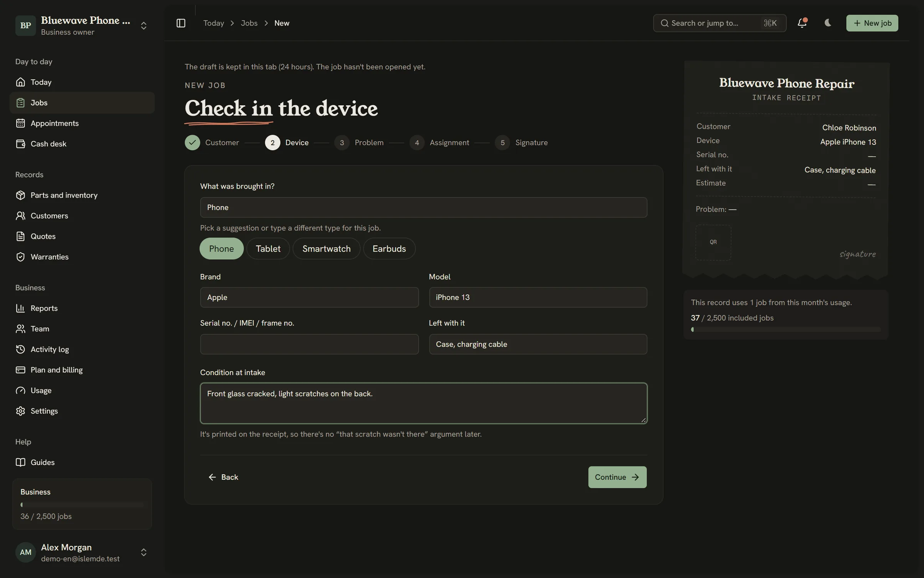The width and height of the screenshot is (924, 578).
Task: Click the Guides book icon
Action: coord(20,462)
